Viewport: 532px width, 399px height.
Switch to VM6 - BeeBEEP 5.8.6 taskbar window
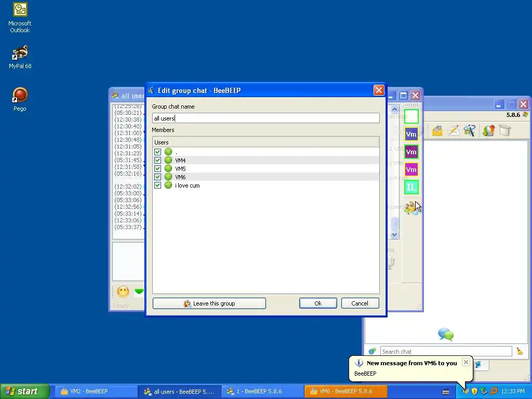click(x=345, y=391)
